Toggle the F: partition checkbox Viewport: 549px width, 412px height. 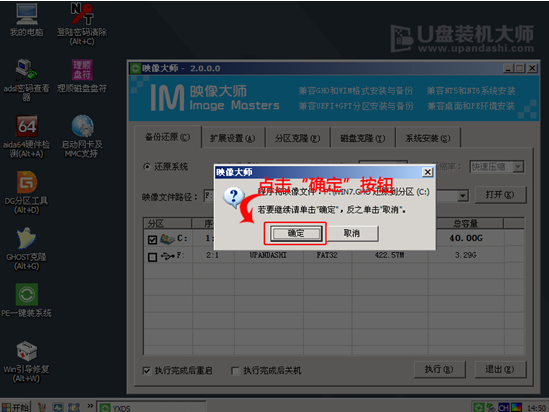coord(152,257)
